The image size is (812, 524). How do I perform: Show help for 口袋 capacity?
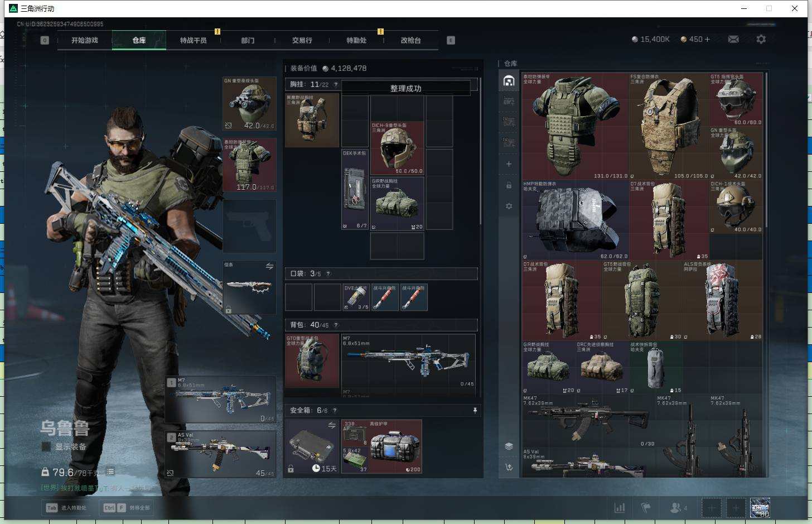point(328,273)
